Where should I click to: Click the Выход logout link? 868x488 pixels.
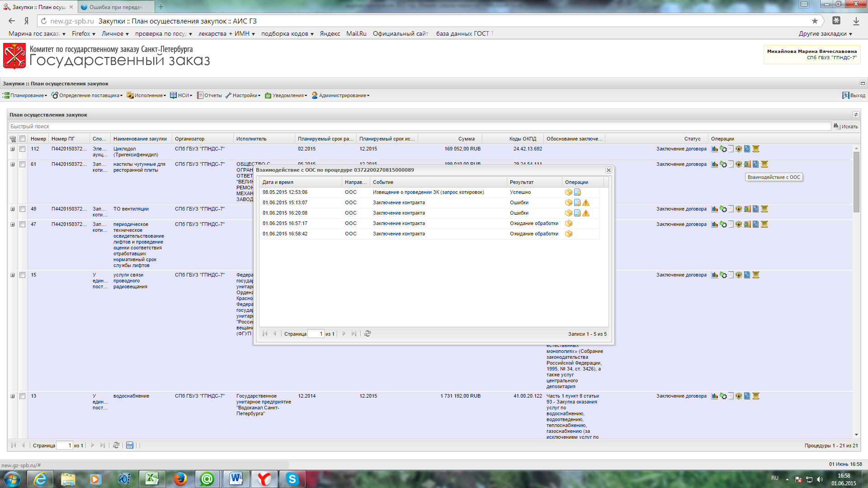pos(854,96)
